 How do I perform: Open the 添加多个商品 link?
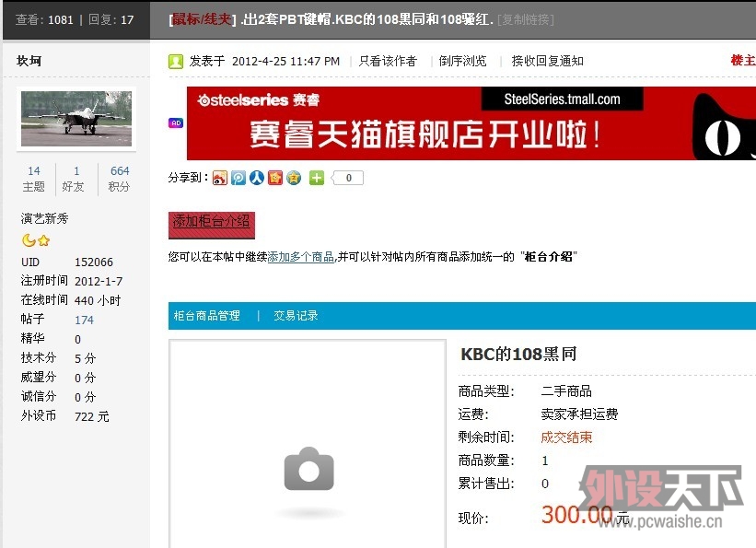pos(301,257)
